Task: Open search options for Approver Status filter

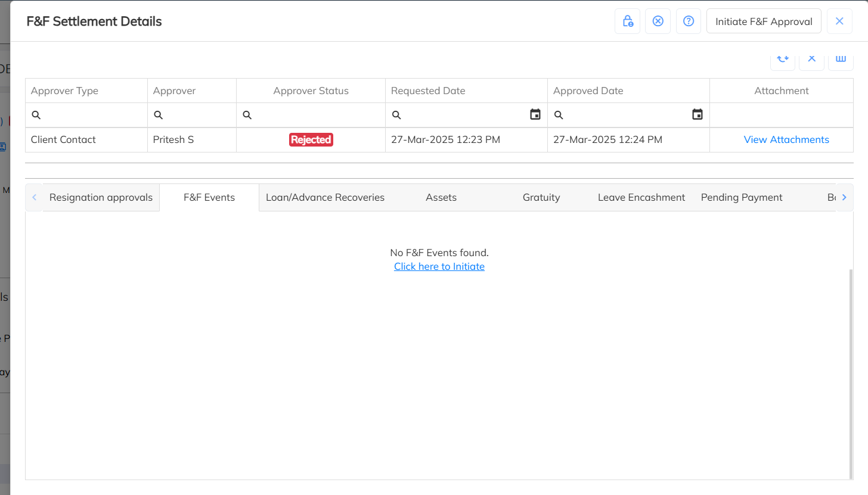Action: tap(247, 115)
